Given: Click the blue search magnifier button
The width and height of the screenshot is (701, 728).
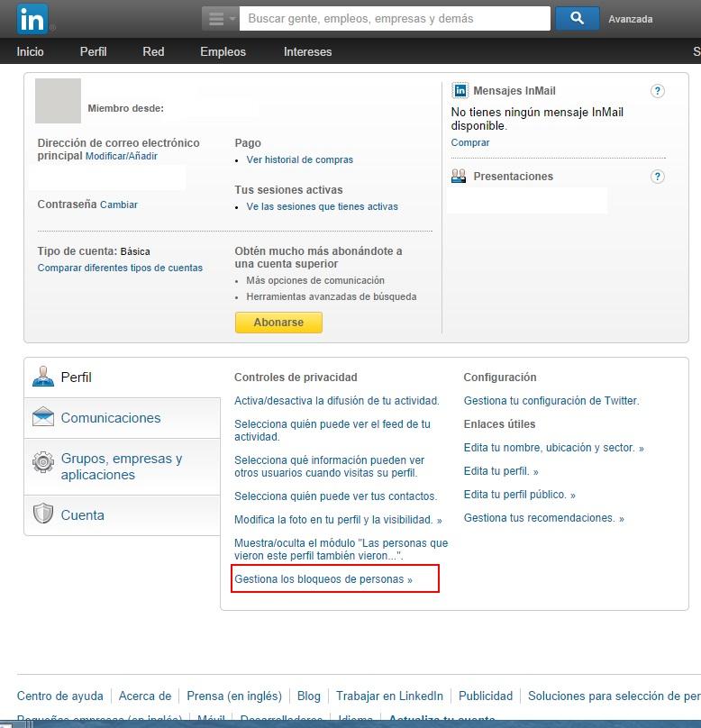Looking at the screenshot, I should (577, 18).
